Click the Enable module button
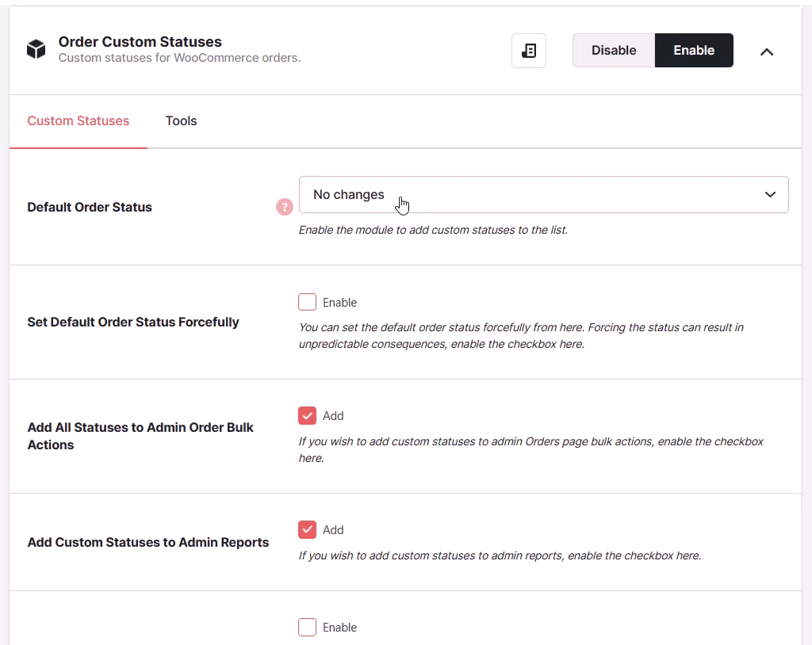The height and width of the screenshot is (645, 812). click(x=694, y=50)
